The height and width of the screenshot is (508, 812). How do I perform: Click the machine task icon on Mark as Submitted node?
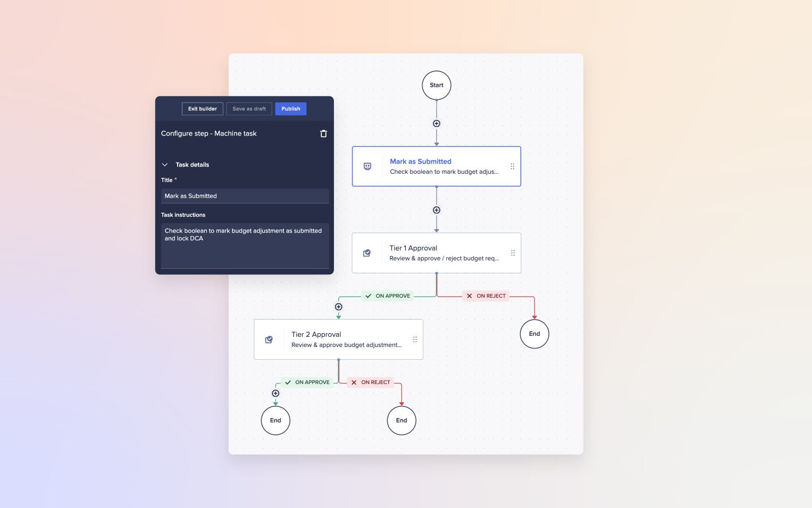367,166
